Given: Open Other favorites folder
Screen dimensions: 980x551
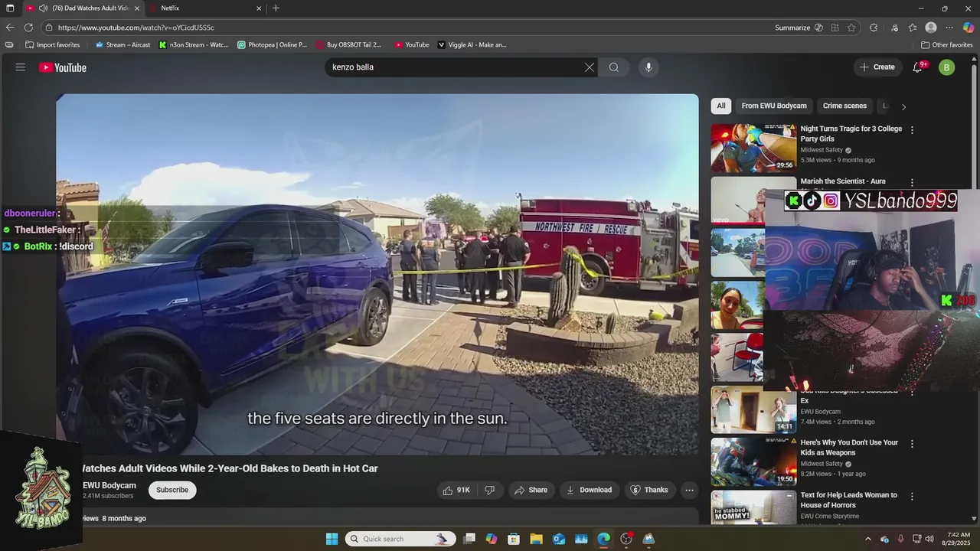Looking at the screenshot, I should (946, 44).
